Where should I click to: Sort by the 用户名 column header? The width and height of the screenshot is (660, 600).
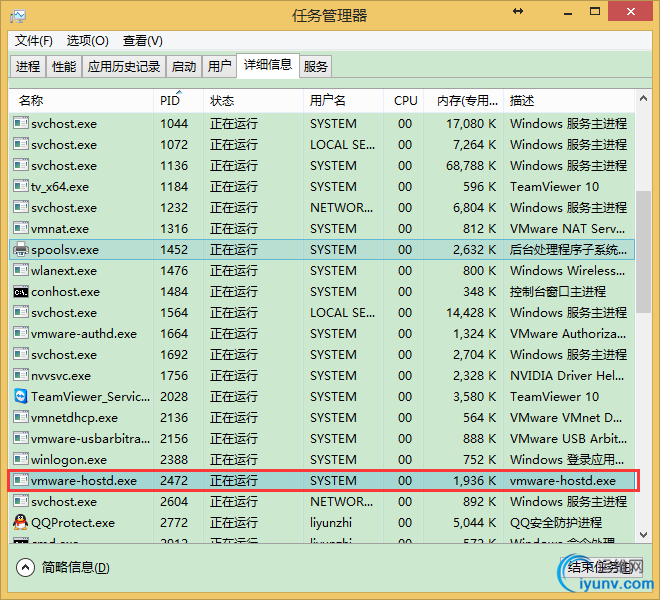343,101
